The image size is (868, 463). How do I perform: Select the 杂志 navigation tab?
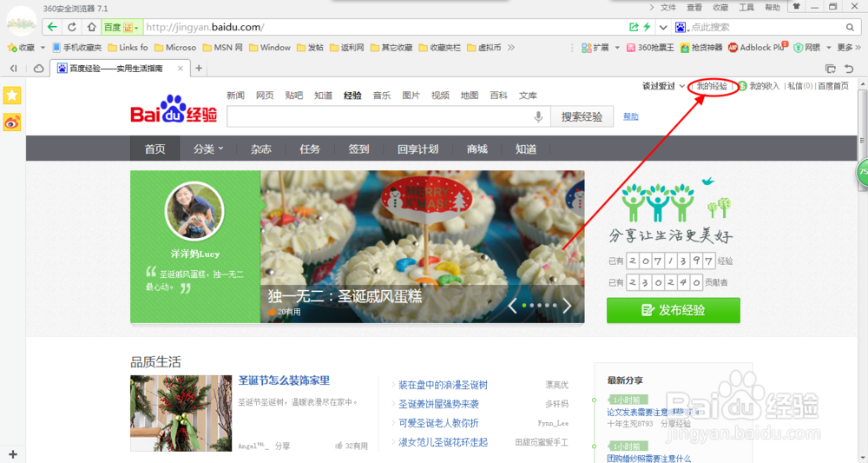[260, 149]
